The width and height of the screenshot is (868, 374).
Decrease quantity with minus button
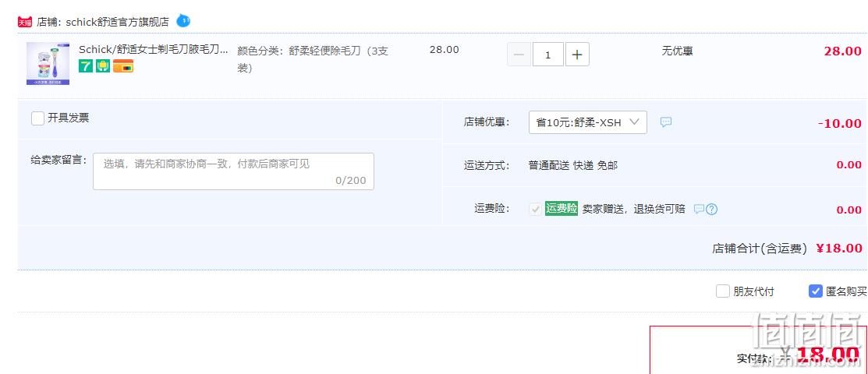519,55
